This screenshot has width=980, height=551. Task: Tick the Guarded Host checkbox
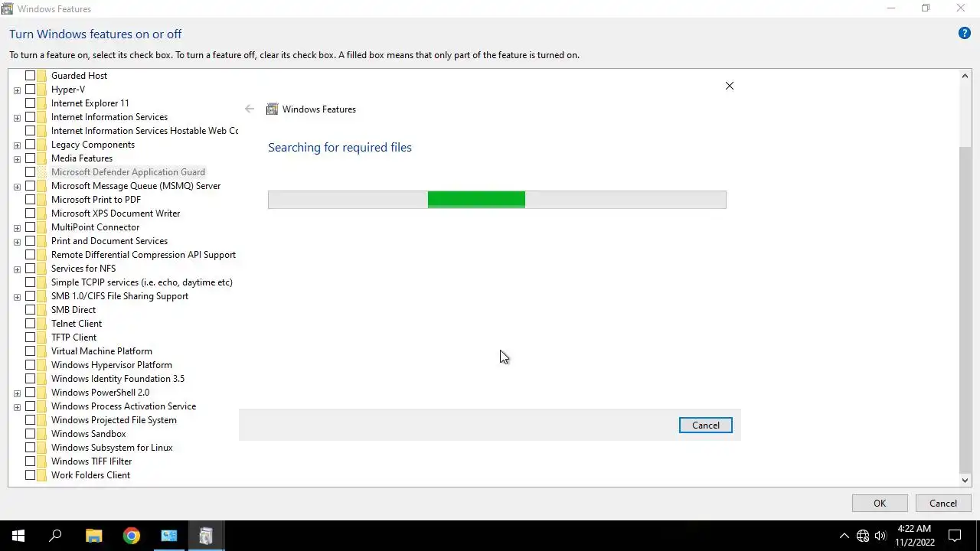coord(31,76)
